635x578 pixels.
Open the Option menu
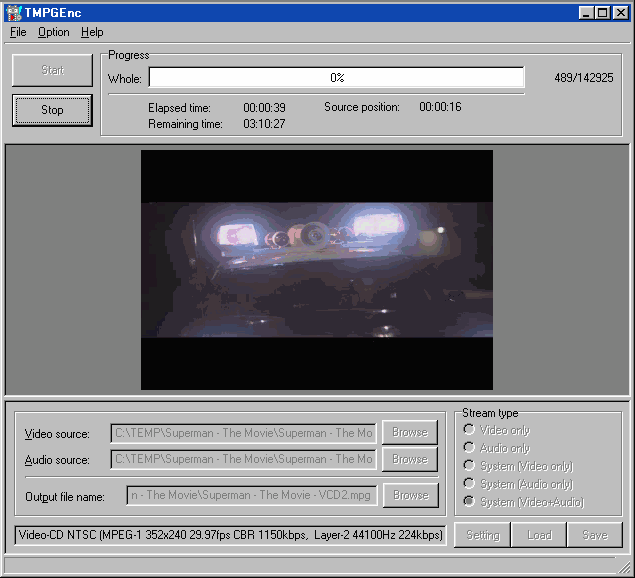point(54,32)
